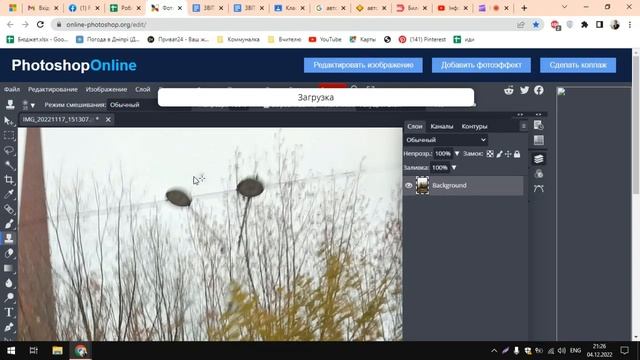The width and height of the screenshot is (640, 360).
Task: Open the Файл menu
Action: [x=12, y=89]
